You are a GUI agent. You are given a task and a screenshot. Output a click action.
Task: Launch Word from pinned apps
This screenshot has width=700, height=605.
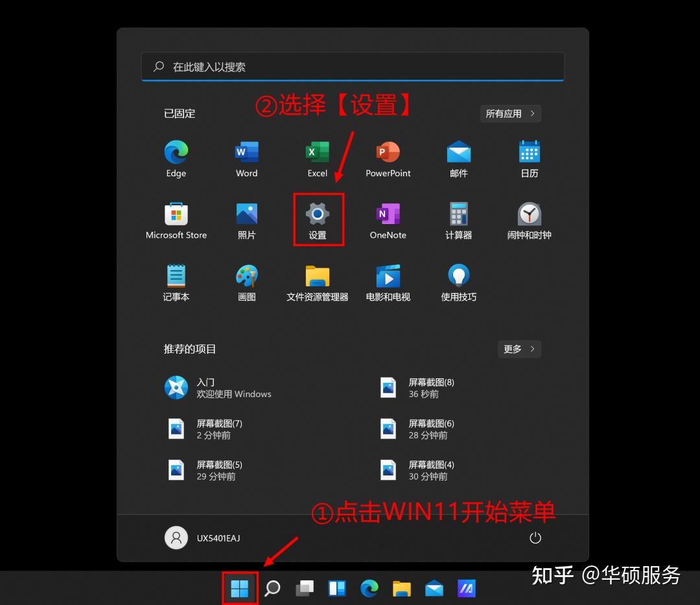coord(246,159)
